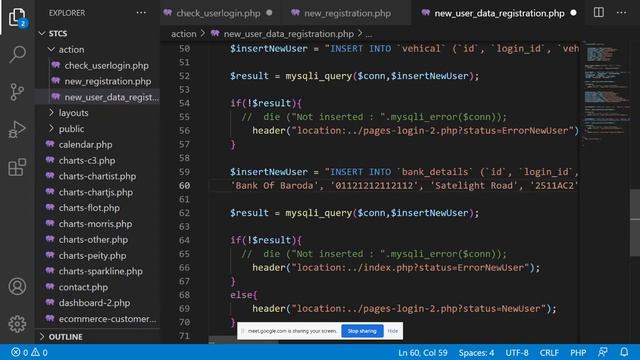
Task: Click Ln 60, Col 59 in status bar
Action: pyautogui.click(x=423, y=352)
